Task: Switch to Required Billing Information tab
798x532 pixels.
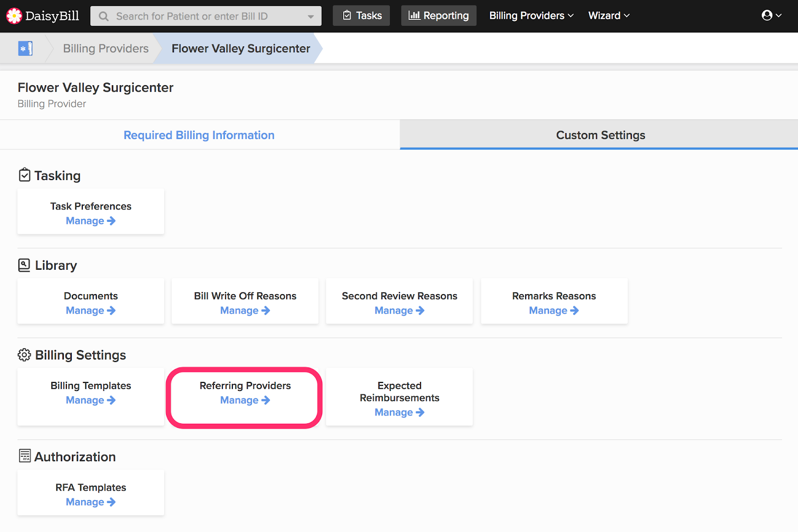Action: tap(199, 135)
